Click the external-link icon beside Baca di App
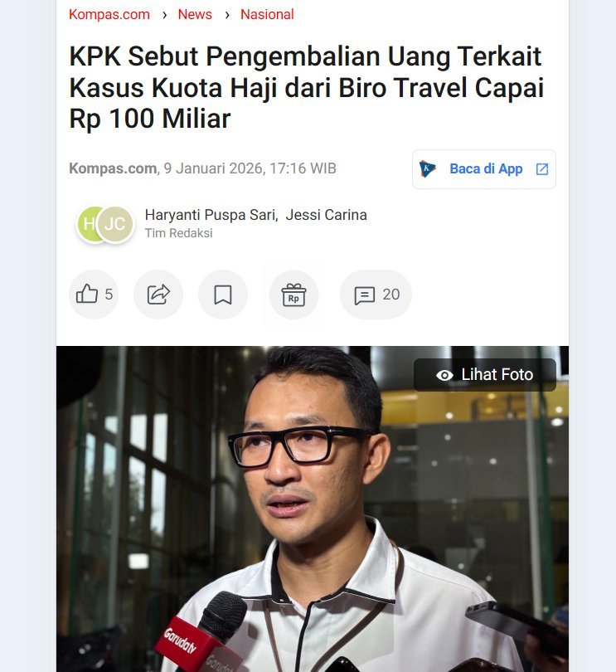The image size is (616, 672). point(542,169)
